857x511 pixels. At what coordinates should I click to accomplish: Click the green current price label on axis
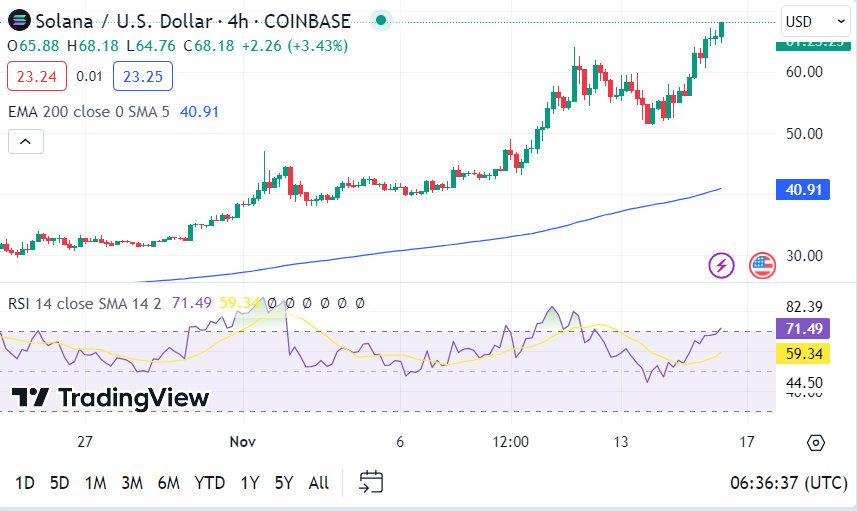813,45
